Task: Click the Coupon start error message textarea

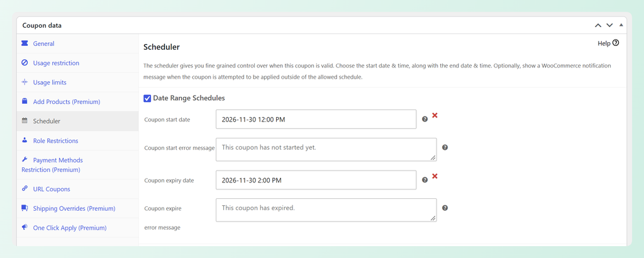Action: (x=326, y=150)
